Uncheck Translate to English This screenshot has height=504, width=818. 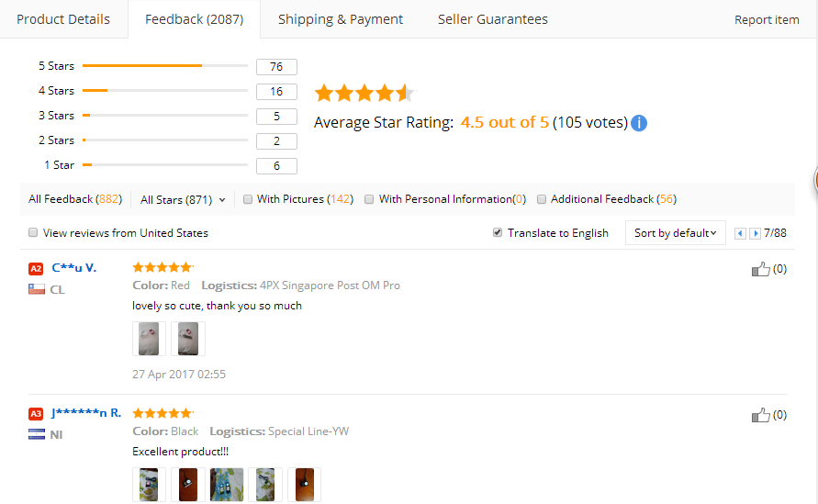click(499, 233)
